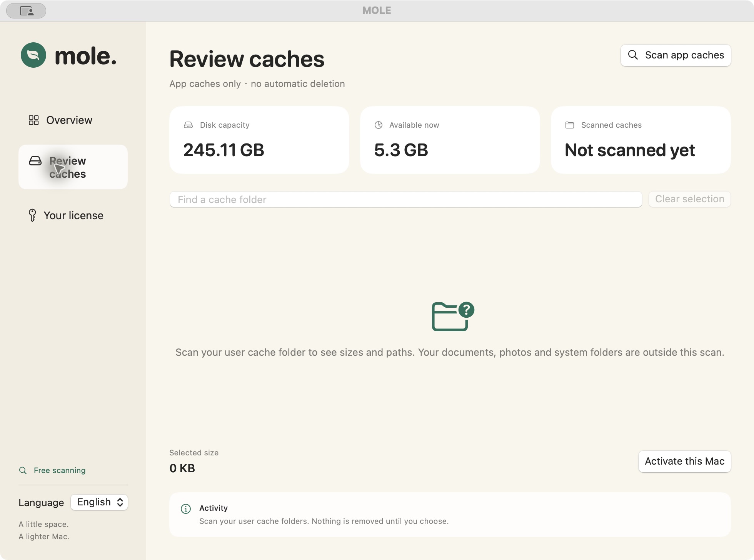Click the screen sharing title bar icon
Viewport: 754px width, 560px height.
[x=26, y=11]
